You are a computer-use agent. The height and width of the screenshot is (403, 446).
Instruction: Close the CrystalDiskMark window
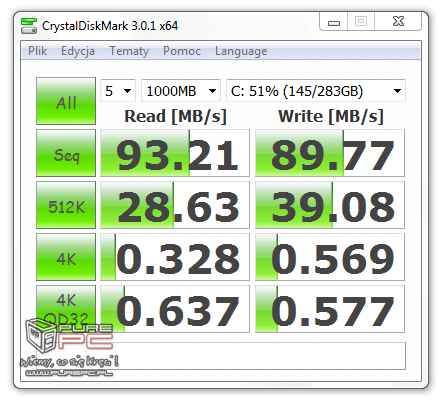[398, 22]
